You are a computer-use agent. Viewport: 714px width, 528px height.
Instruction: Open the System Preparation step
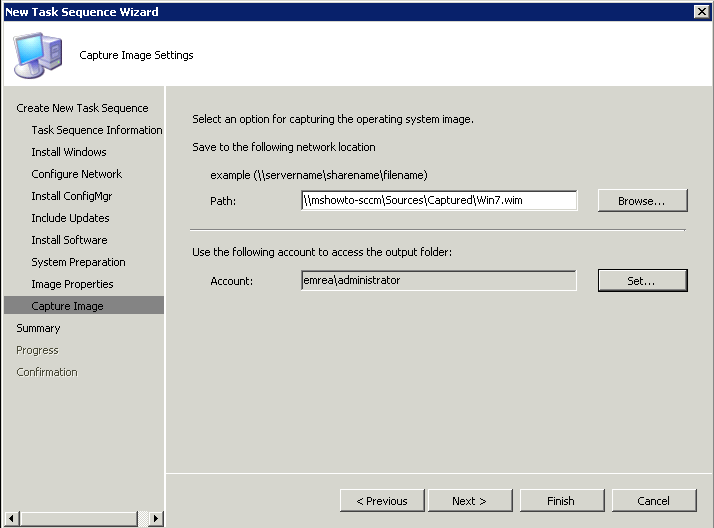pos(78,262)
